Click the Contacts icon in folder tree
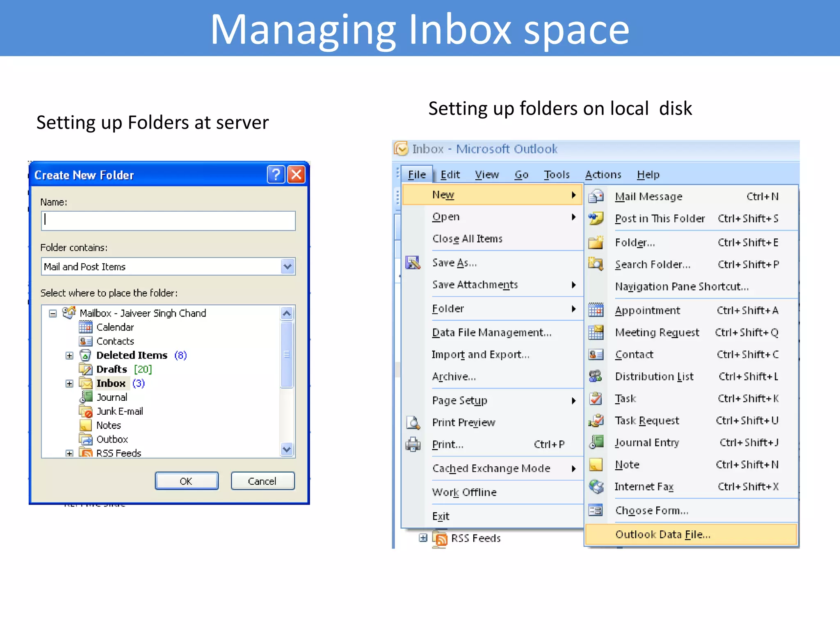 (x=86, y=341)
